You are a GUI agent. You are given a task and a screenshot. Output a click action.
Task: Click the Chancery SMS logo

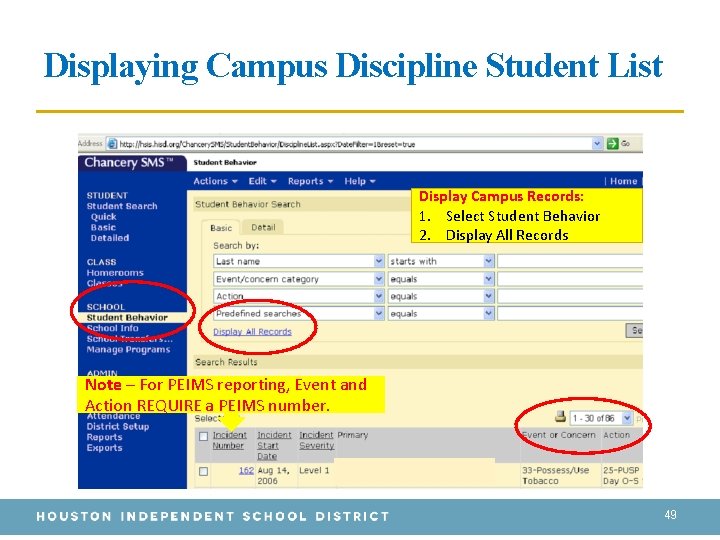pos(129,163)
